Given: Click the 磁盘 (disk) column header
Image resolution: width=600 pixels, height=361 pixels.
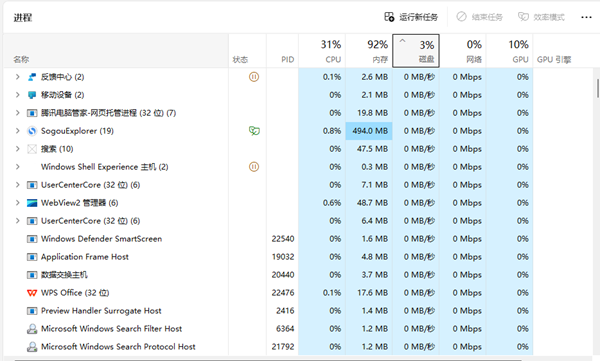Looking at the screenshot, I should click(x=416, y=51).
